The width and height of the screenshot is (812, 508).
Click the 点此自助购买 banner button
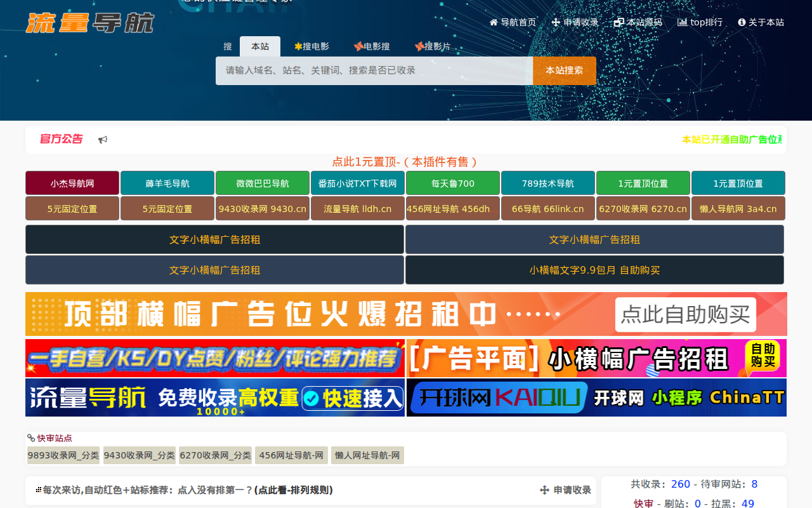point(685,314)
